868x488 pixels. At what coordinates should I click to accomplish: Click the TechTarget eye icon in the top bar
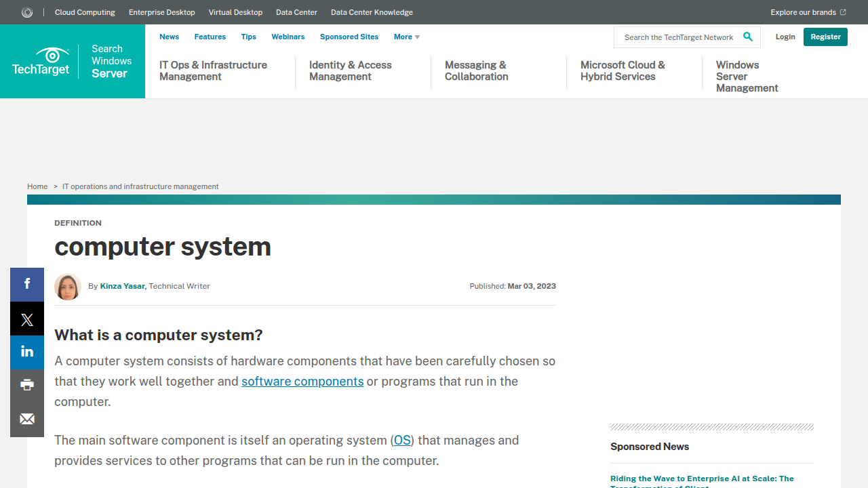tap(27, 12)
